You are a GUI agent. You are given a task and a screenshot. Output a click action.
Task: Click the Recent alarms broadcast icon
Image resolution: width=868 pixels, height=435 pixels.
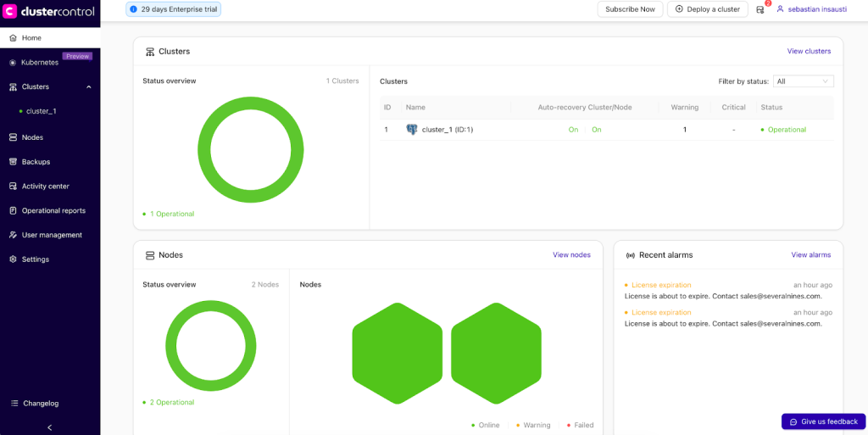coord(630,255)
